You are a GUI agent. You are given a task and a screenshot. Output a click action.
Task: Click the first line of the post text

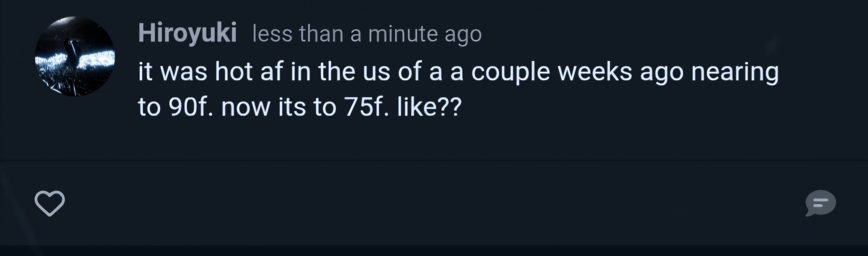tap(458, 72)
